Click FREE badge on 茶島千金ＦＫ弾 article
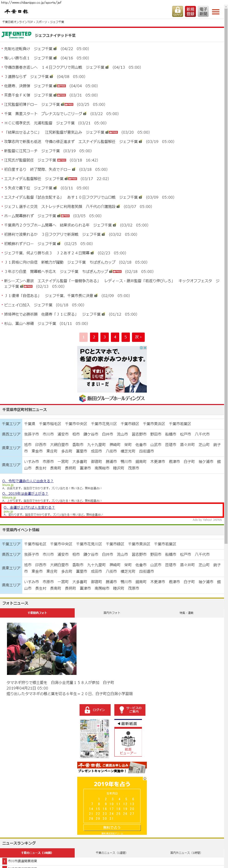This screenshot has height=868, width=228. (x=62, y=95)
